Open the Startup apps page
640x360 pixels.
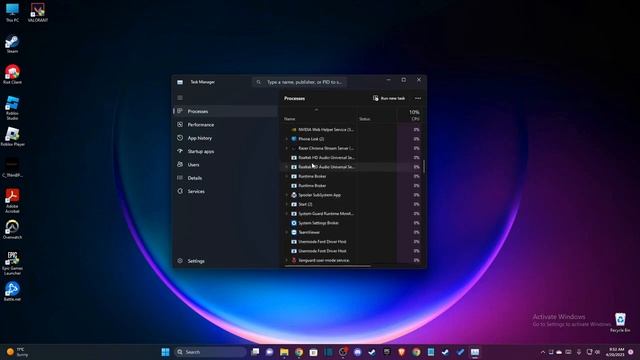pyautogui.click(x=226, y=151)
